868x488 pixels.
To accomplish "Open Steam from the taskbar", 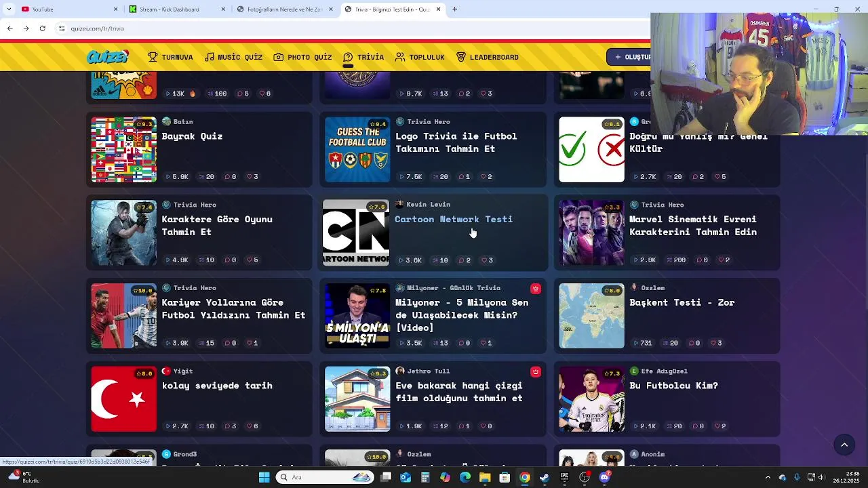I will click(x=545, y=477).
